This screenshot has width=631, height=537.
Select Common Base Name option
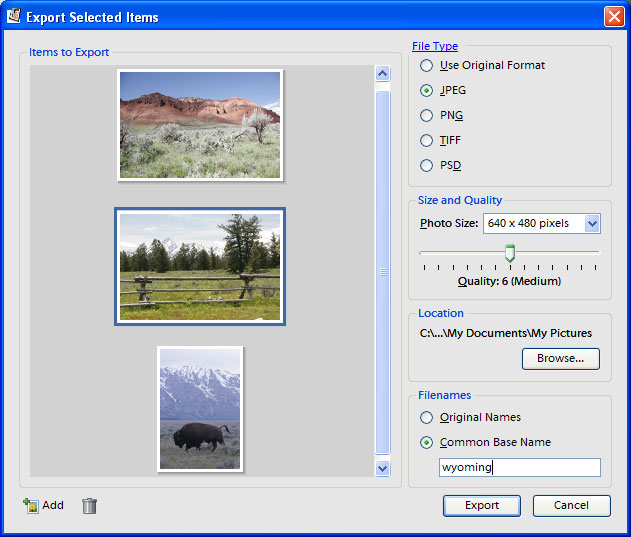[x=427, y=443]
